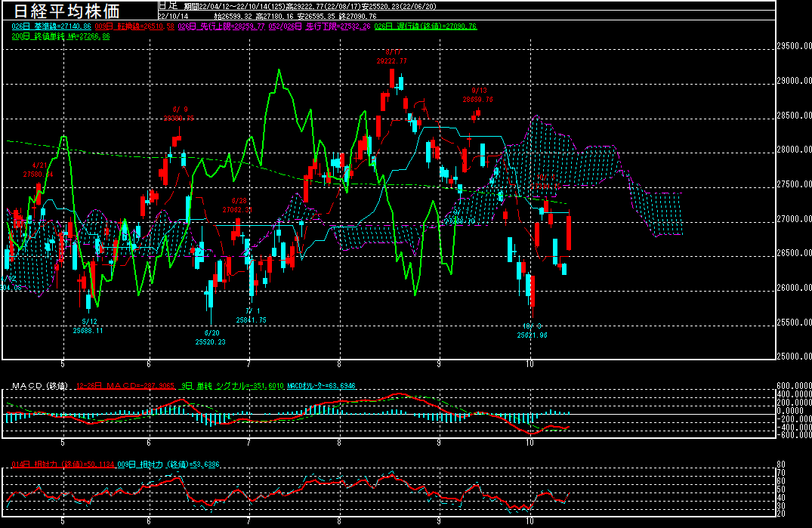Click the 26000.00 price axis label
812x528 pixels.
pyautogui.click(x=794, y=288)
